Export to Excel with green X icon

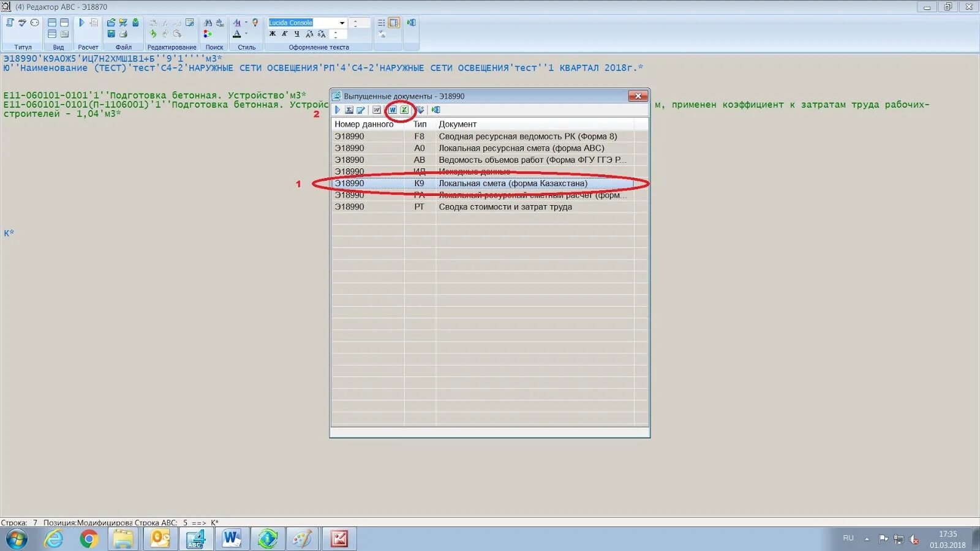pyautogui.click(x=404, y=110)
